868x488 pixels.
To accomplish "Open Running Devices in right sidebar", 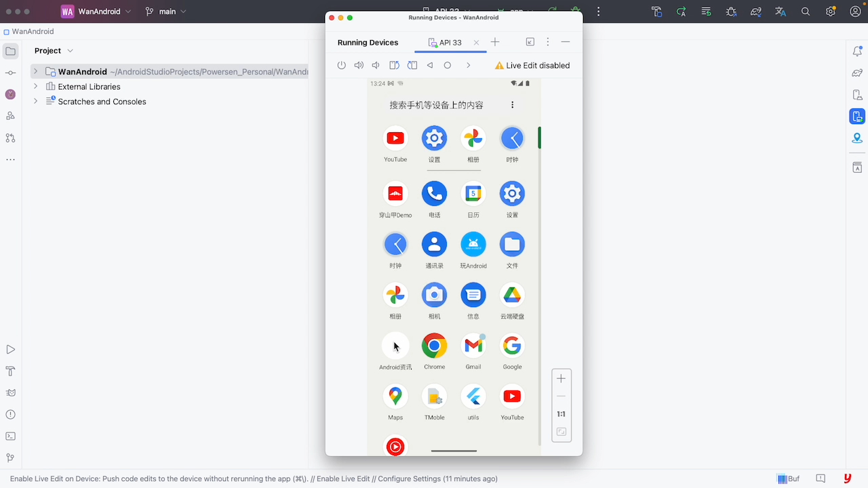I will point(857,116).
